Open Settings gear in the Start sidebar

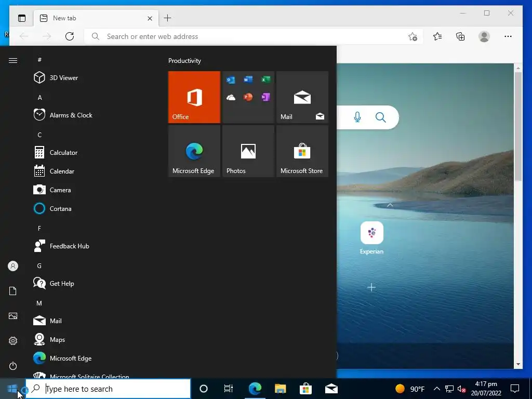point(13,341)
